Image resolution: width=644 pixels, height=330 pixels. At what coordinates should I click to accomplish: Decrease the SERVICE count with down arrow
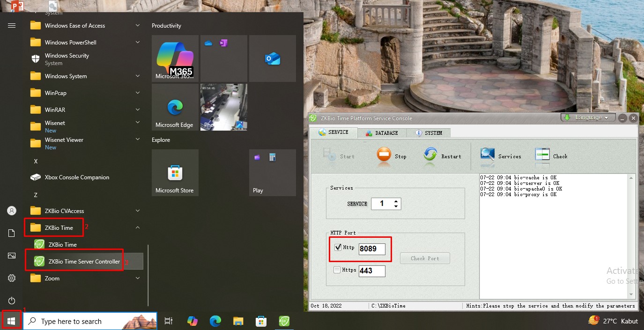click(396, 206)
